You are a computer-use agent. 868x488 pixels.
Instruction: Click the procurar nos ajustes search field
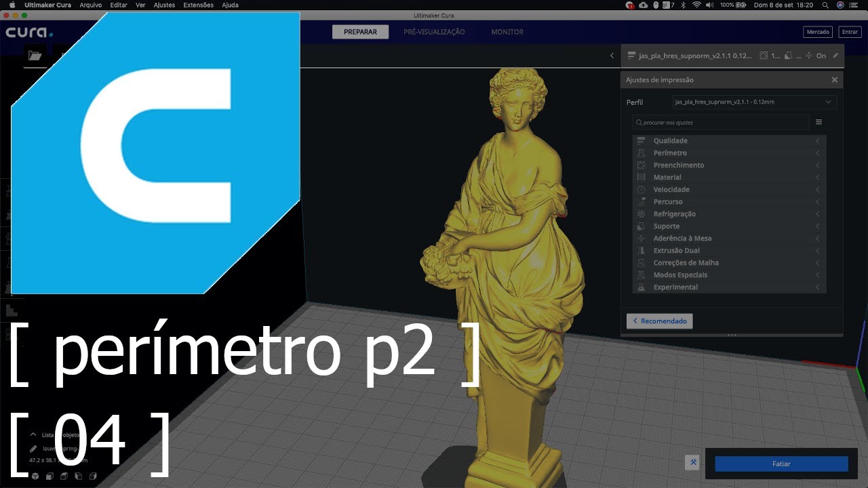click(721, 123)
